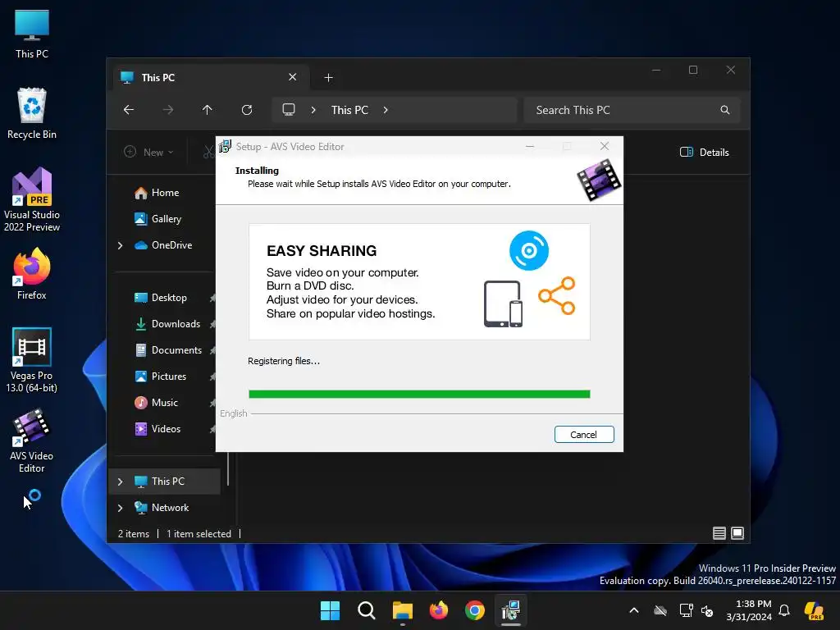The width and height of the screenshot is (840, 630).
Task: Cancel the AVS Video Editor installation
Action: [584, 435]
